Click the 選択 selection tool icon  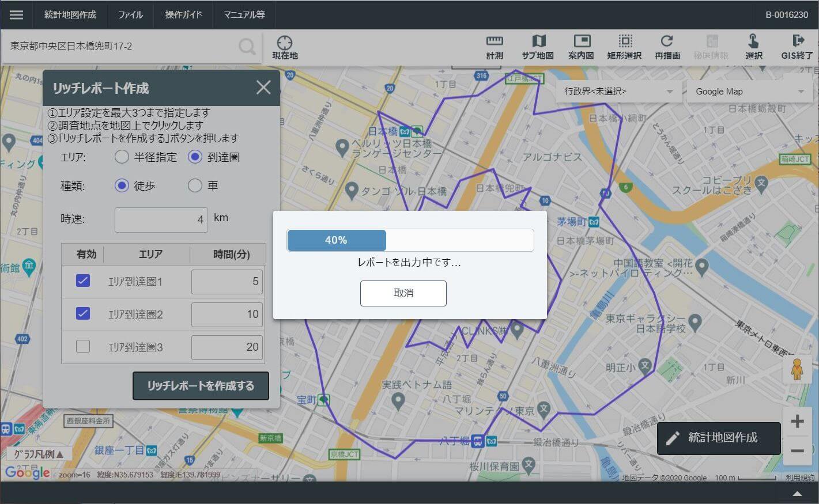[x=753, y=46]
